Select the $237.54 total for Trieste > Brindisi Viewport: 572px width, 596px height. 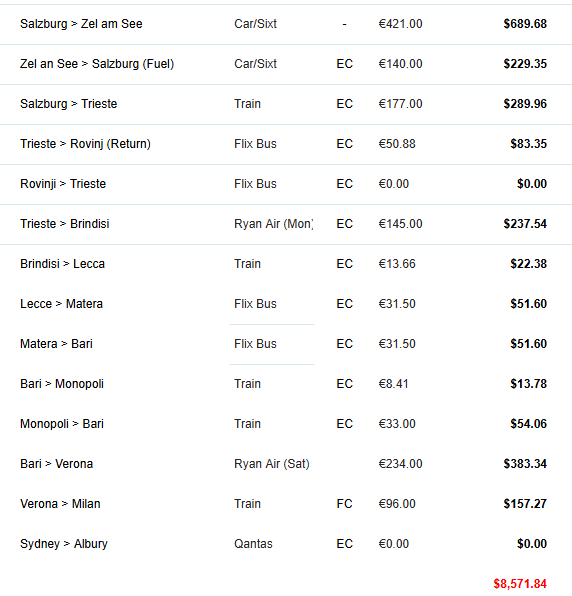525,224
